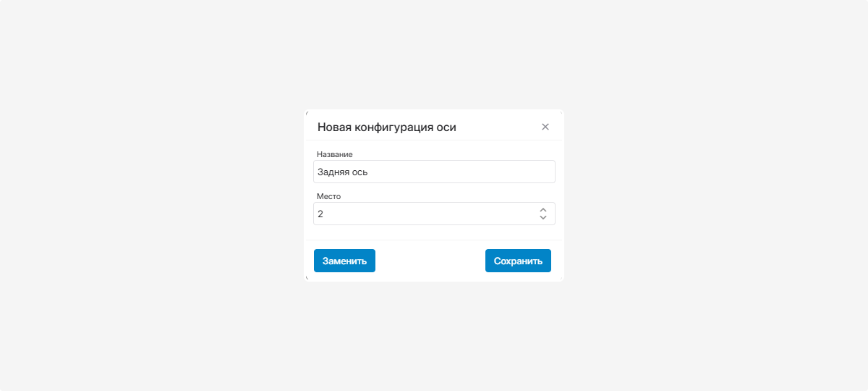The image size is (868, 391).
Task: Click the Место field label
Action: point(328,196)
